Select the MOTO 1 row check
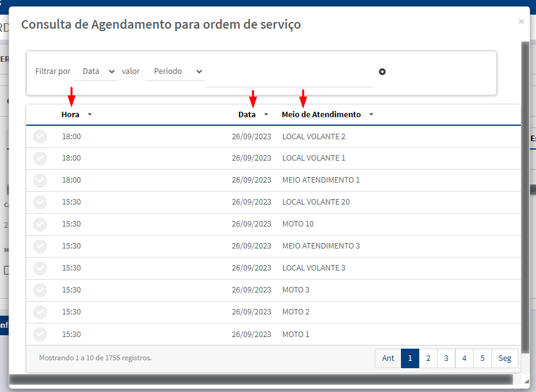 click(x=40, y=334)
